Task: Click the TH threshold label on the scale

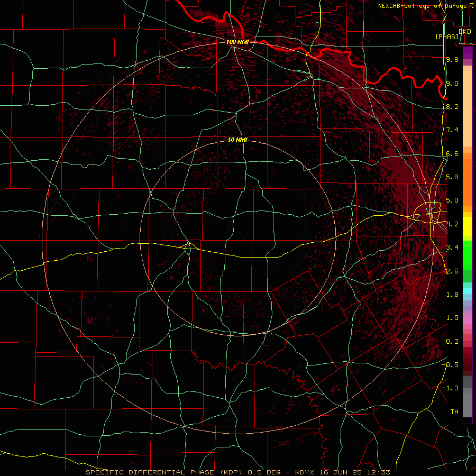Action: pos(454,412)
